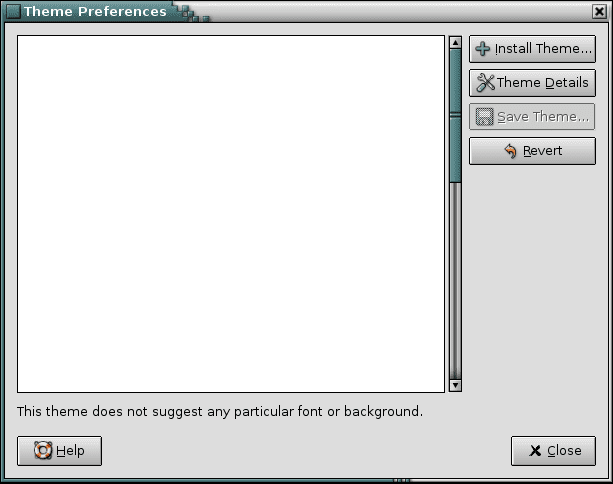The height and width of the screenshot is (484, 613).
Task: Click the orange undo arrow Revert icon
Action: click(511, 151)
